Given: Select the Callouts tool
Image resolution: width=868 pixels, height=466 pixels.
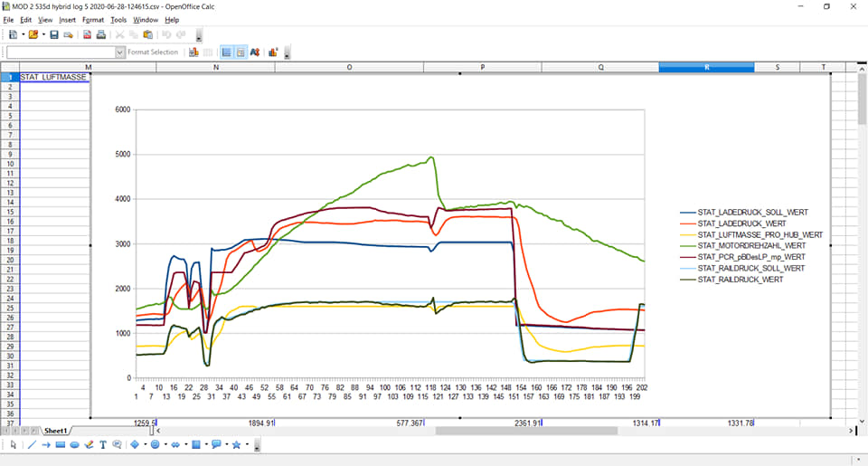Looking at the screenshot, I should (x=117, y=444).
